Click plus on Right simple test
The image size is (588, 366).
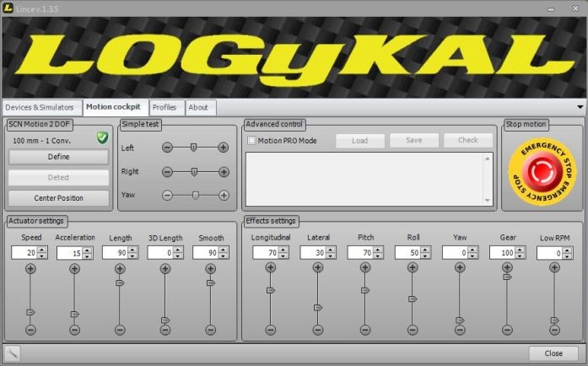[224, 172]
